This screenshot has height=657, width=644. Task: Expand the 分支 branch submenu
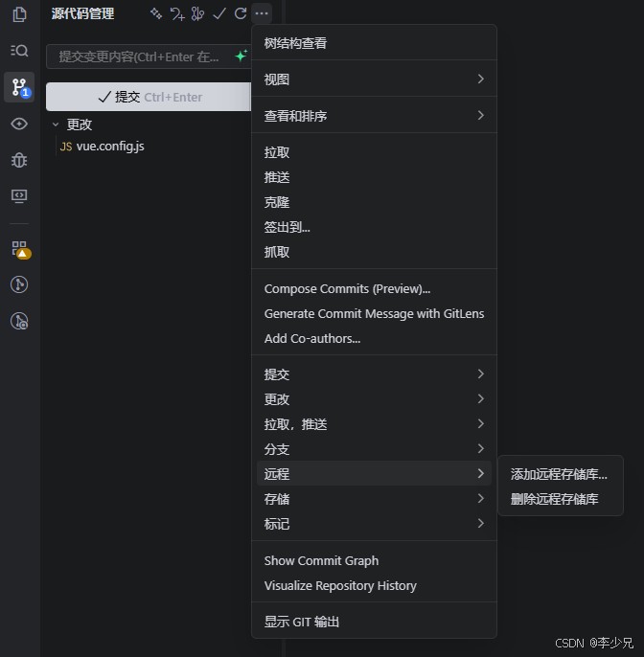pos(374,449)
